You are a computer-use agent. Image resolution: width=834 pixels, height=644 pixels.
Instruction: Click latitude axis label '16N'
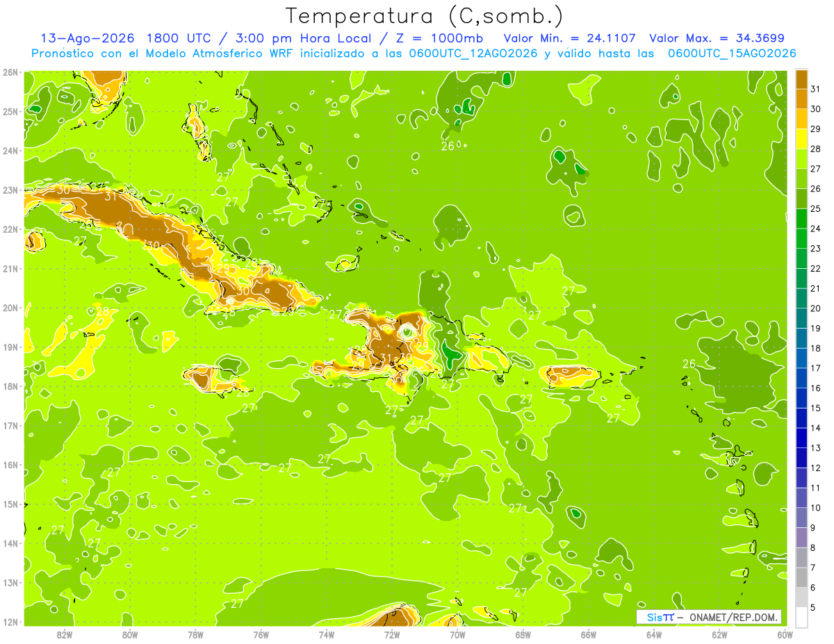coord(10,465)
